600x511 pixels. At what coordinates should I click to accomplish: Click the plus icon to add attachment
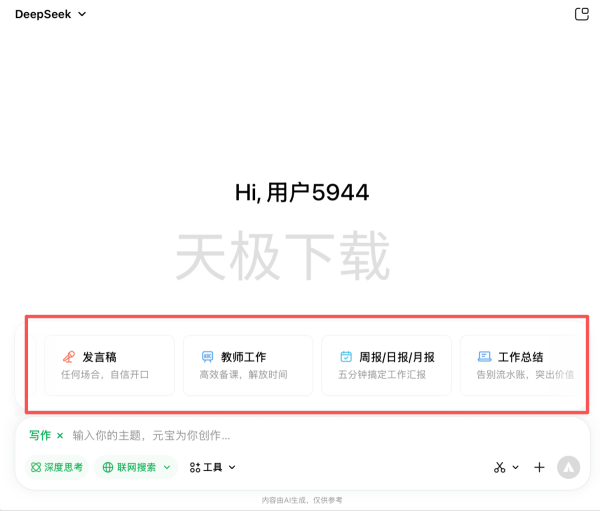coord(539,467)
